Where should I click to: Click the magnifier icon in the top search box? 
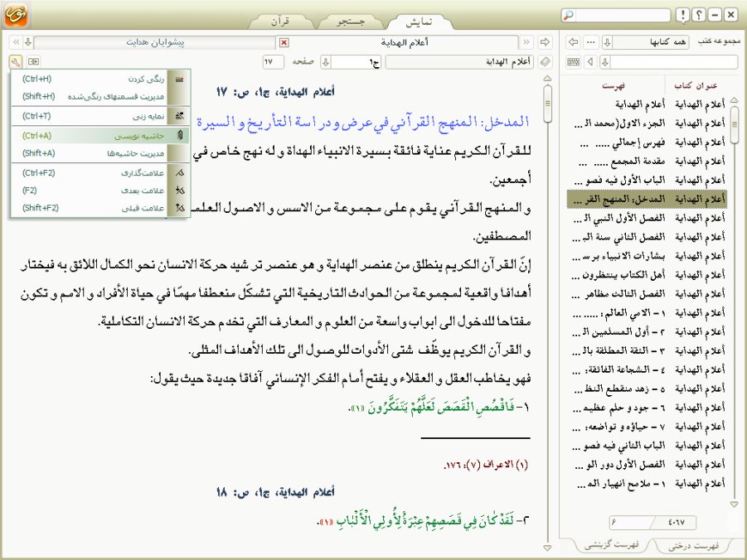(569, 15)
